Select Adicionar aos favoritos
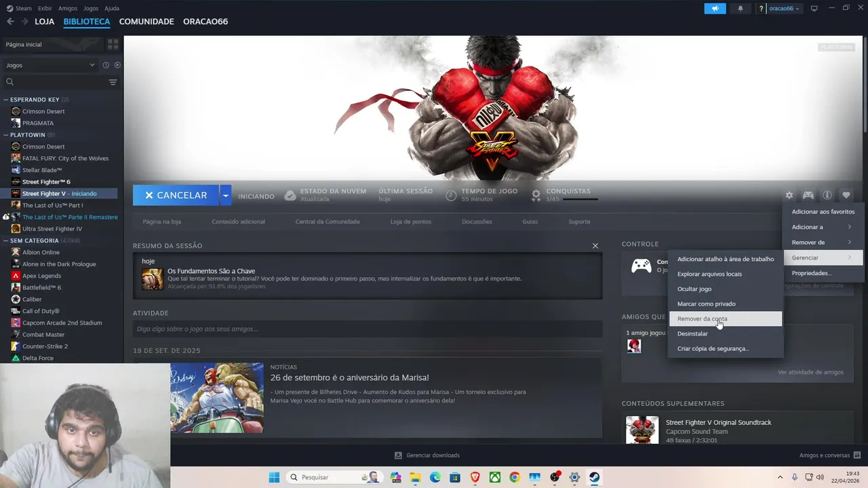Image resolution: width=868 pixels, height=488 pixels. [823, 211]
